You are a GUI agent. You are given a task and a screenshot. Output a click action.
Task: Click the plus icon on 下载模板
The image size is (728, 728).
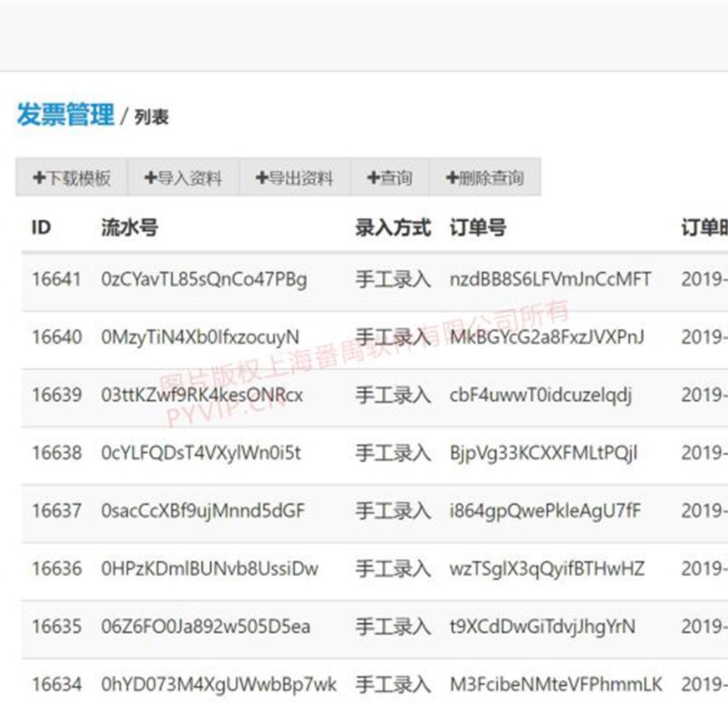pos(40,177)
